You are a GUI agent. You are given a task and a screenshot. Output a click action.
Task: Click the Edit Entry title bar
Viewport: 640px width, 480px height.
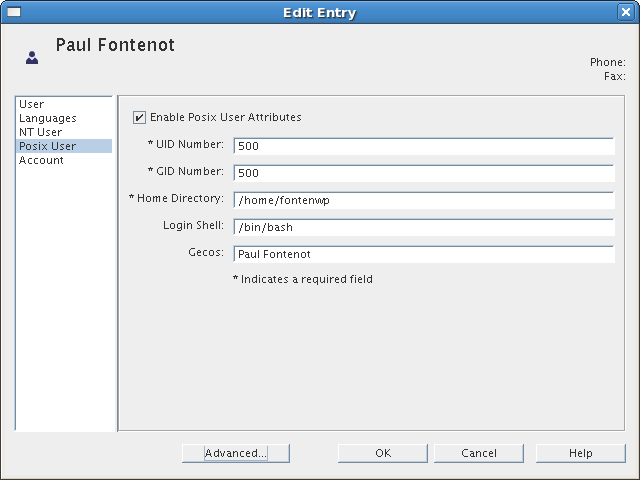point(320,13)
